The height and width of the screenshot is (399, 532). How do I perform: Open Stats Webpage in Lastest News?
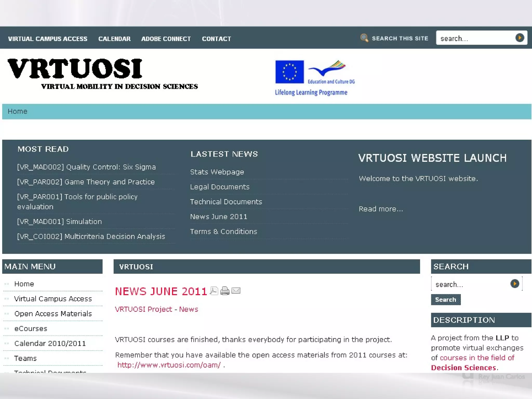pyautogui.click(x=217, y=172)
